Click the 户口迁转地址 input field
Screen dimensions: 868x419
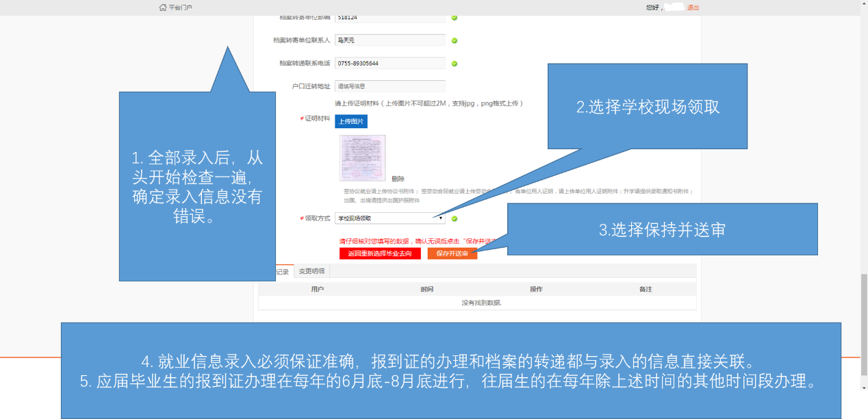[390, 86]
